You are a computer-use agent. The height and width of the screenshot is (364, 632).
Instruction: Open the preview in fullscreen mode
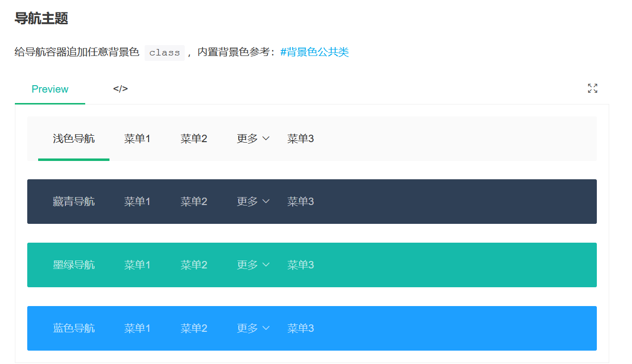pos(592,88)
